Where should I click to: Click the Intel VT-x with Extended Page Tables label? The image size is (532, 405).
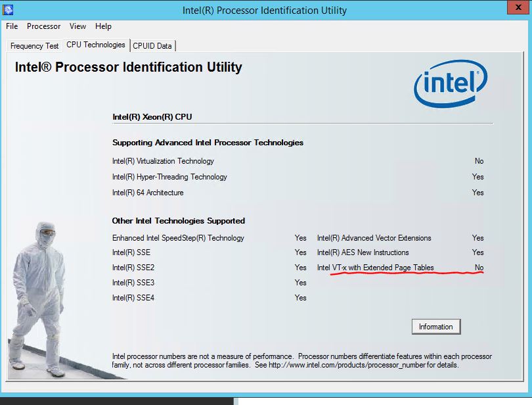(x=375, y=268)
